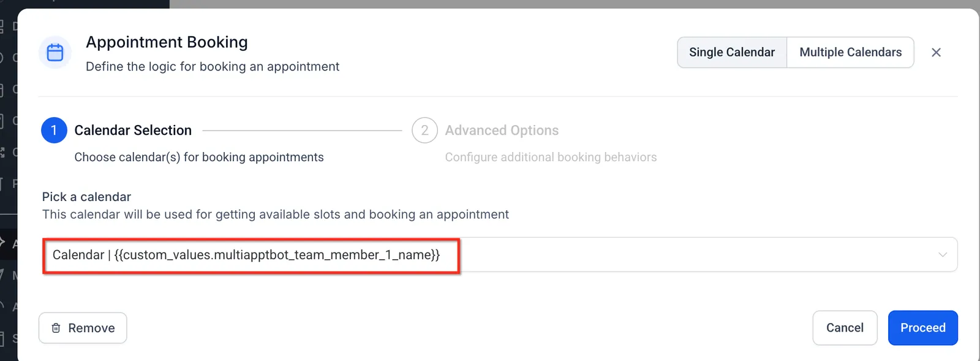
Task: Expand the calendar dropdown chevron arrow
Action: (x=943, y=254)
